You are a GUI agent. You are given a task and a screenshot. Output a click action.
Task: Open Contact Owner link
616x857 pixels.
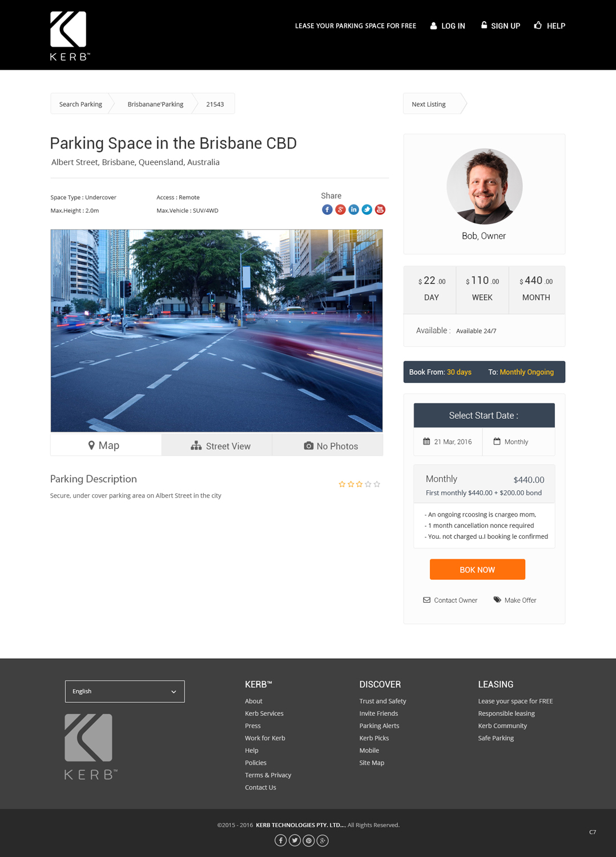[x=450, y=600]
